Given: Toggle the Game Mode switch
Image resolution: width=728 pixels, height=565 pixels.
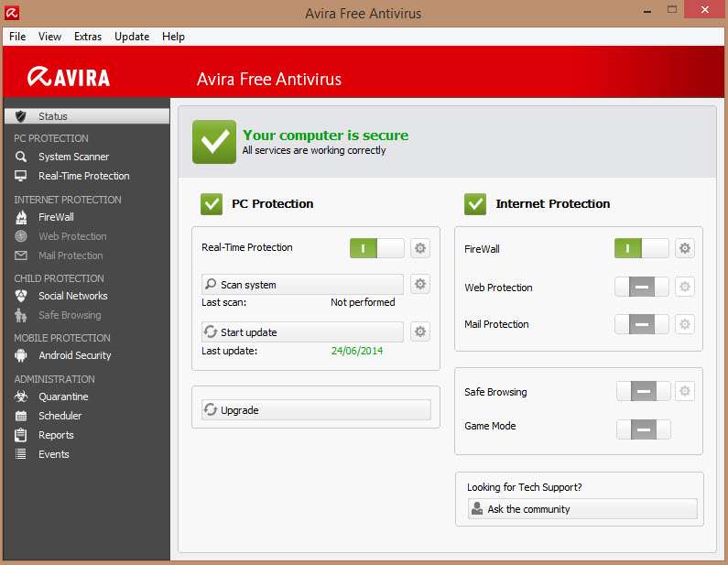Looking at the screenshot, I should click(644, 429).
